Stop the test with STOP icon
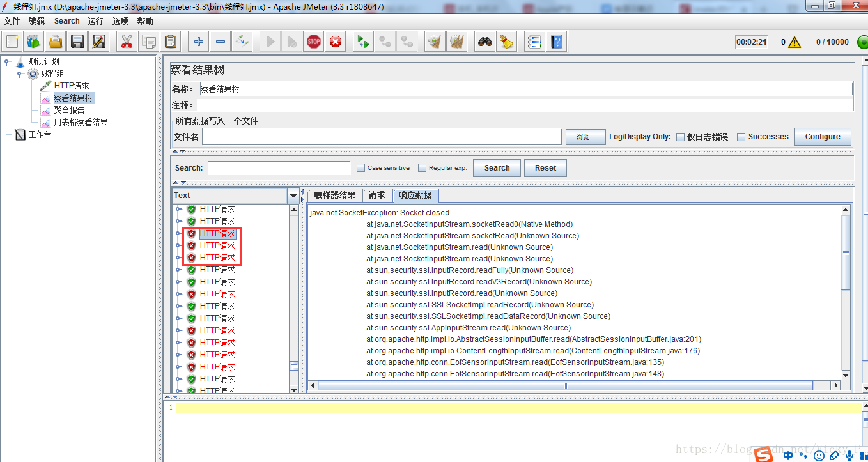Viewport: 868px width, 462px height. pos(314,42)
